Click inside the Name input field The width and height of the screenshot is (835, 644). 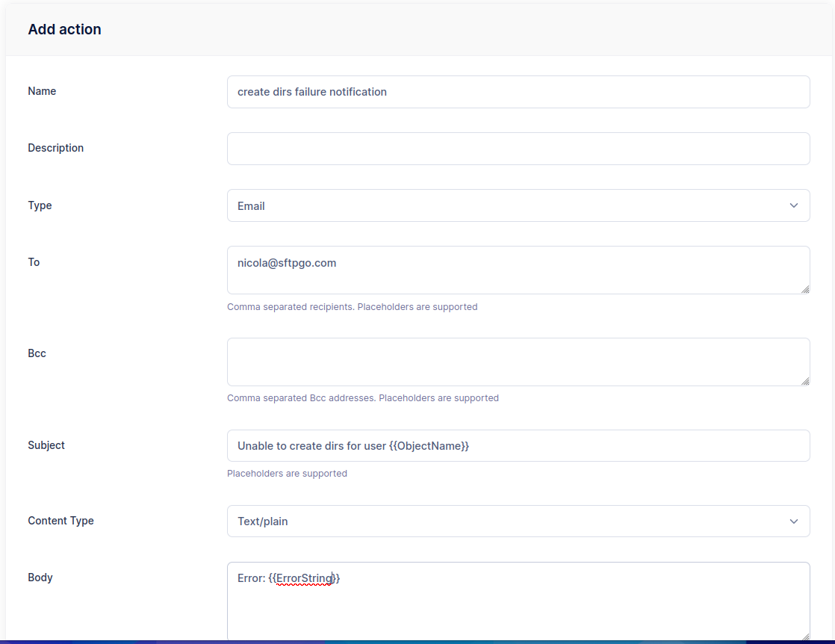point(518,91)
